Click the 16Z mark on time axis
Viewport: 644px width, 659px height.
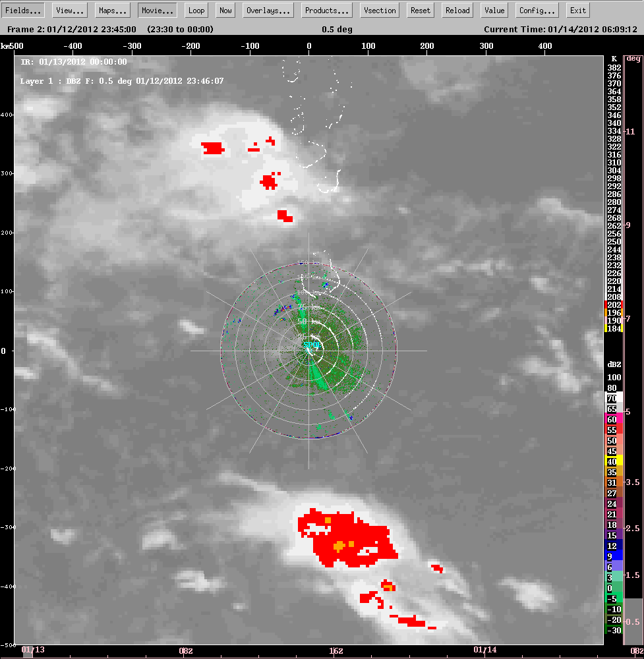[336, 650]
